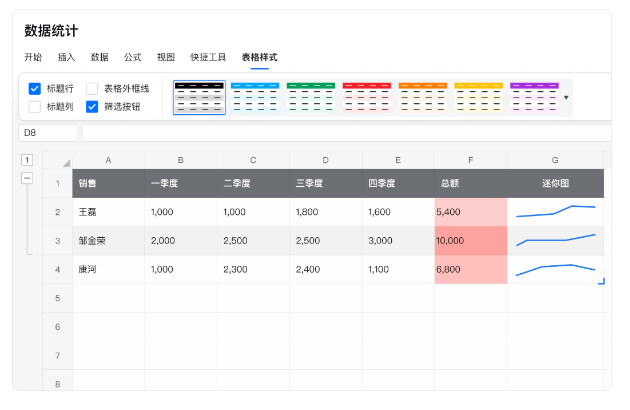Screen dimensions: 630x410
Task: Collapse the row group with minus button
Action: [27, 178]
